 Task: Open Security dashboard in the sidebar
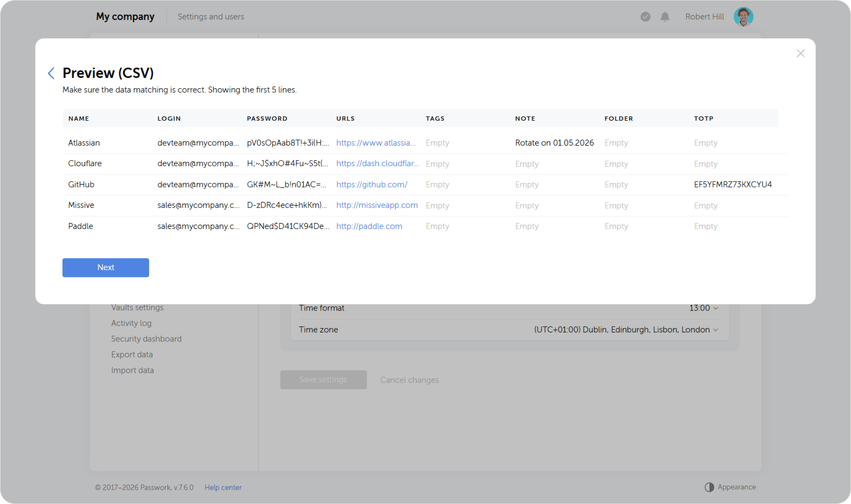(x=146, y=339)
